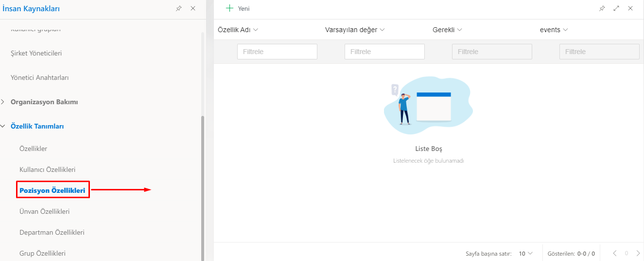
Task: Open Kullanıcı Özellikleri menu item
Action: [47, 169]
